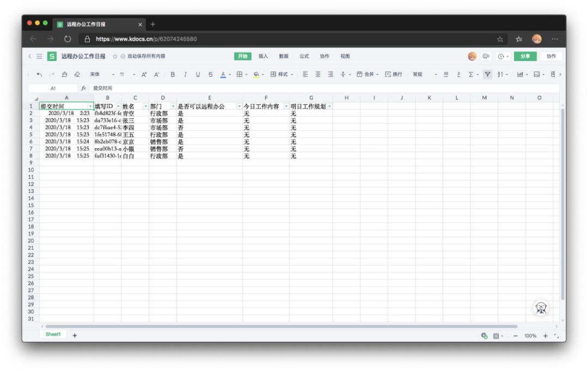Switch to the 协作 ribbon tab
Image resolution: width=588 pixels, height=371 pixels.
pyautogui.click(x=324, y=56)
